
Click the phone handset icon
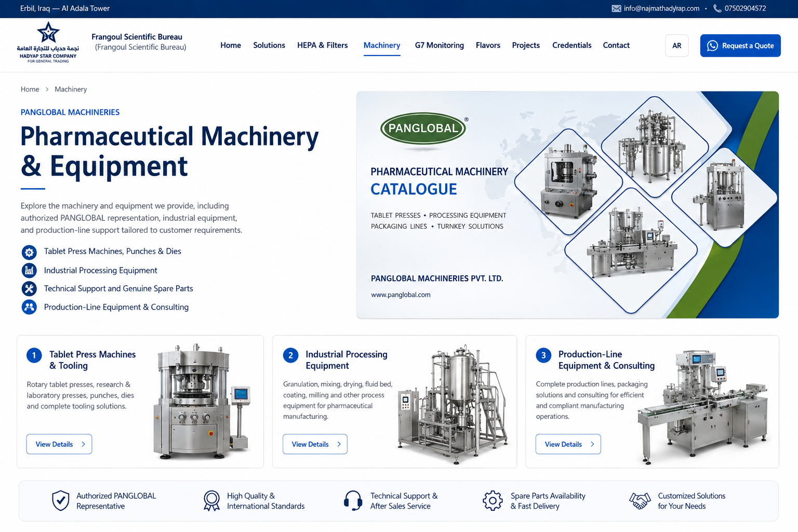[717, 8]
